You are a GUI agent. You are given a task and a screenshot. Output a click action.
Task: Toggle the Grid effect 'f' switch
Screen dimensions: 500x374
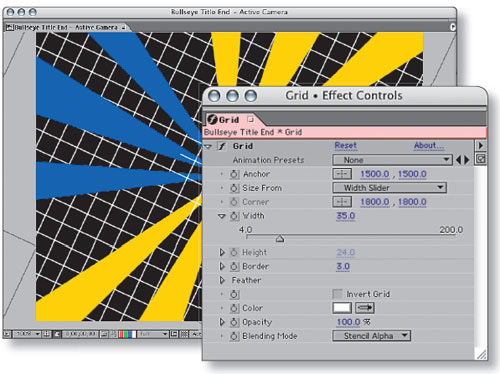(222, 146)
